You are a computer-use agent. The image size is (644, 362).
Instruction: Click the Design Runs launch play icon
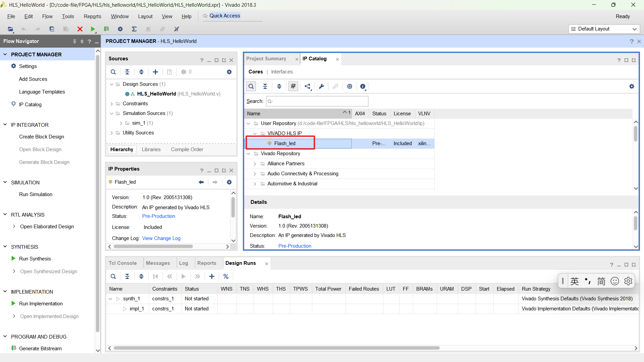[x=183, y=277]
